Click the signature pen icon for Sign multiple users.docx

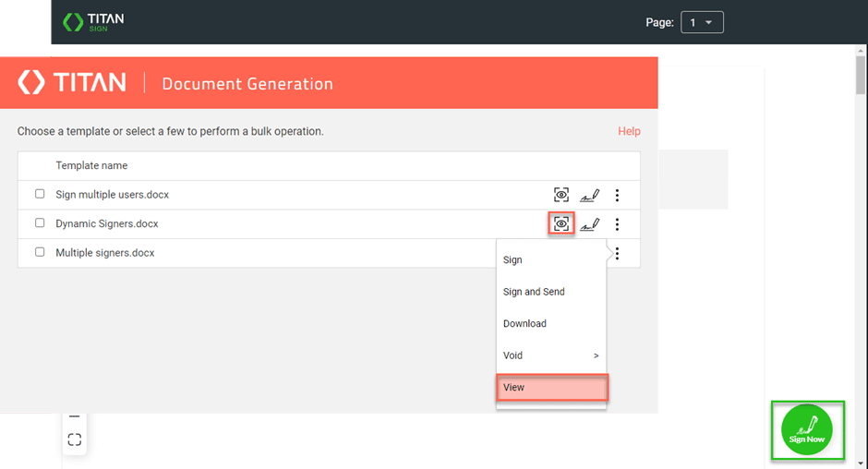pyautogui.click(x=589, y=195)
